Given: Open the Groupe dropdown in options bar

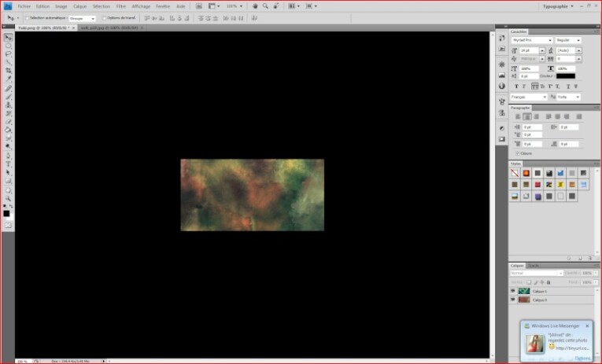Looking at the screenshot, I should (82, 18).
